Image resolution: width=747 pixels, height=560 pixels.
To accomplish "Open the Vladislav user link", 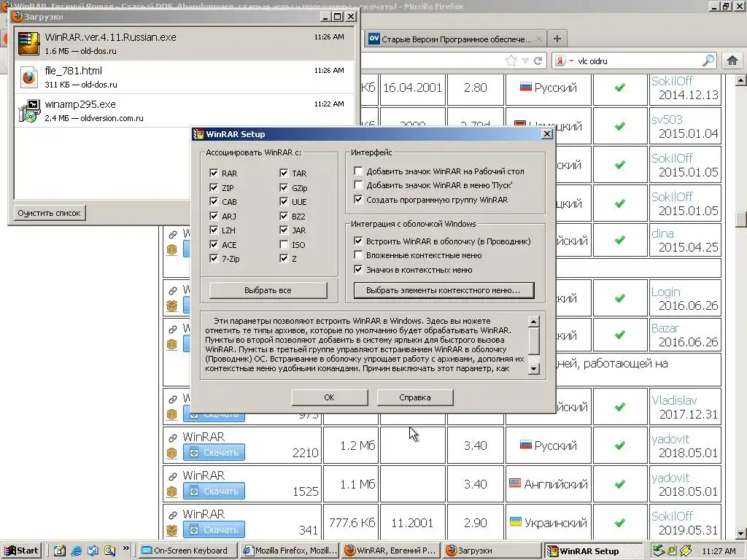I will [674, 400].
